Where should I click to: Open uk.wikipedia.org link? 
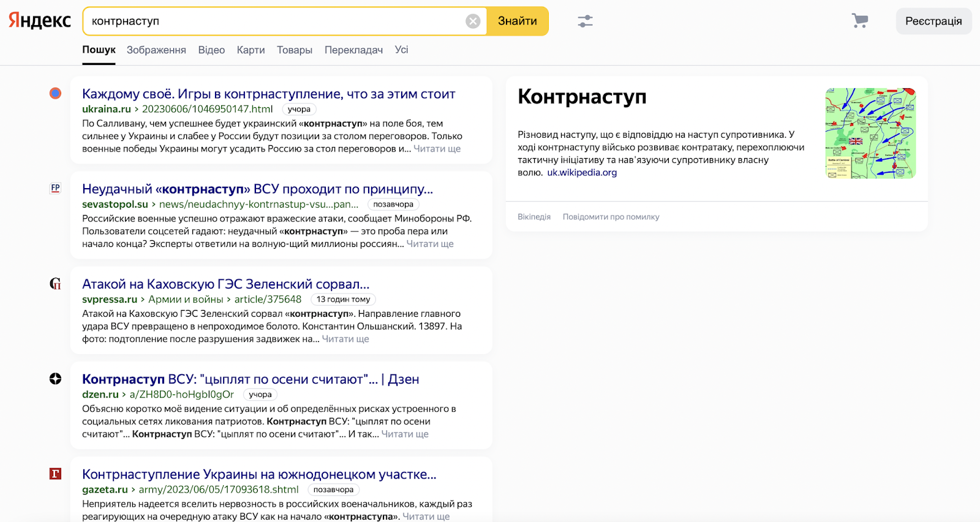tap(582, 173)
